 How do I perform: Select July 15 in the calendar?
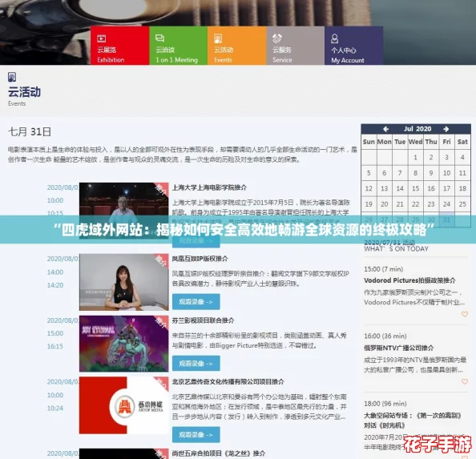pos(415,188)
